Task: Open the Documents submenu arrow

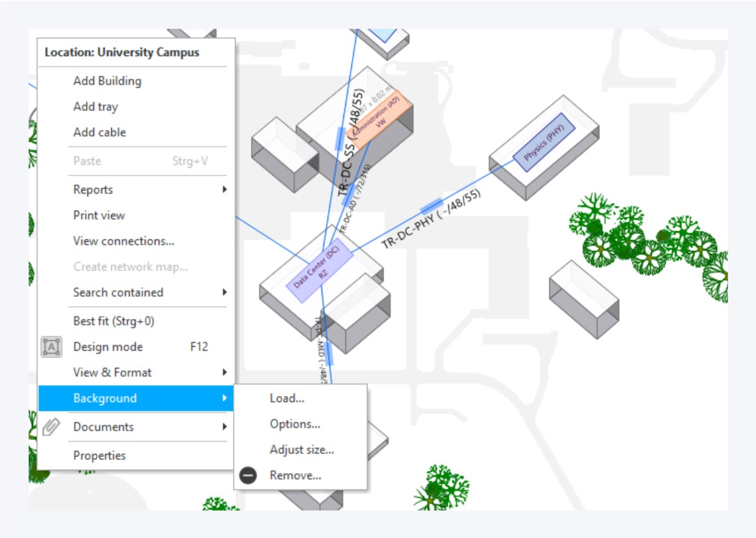Action: (x=224, y=427)
